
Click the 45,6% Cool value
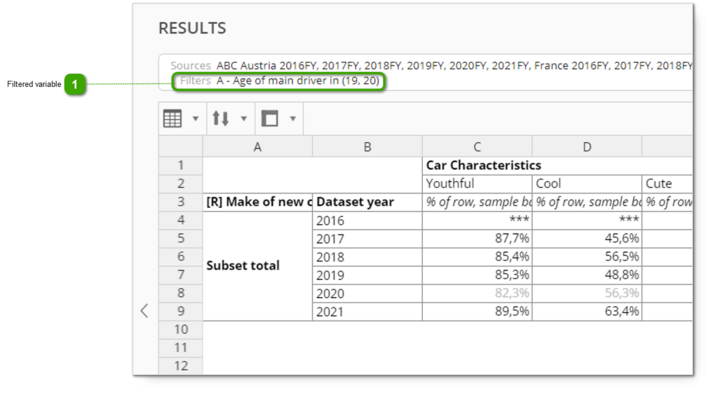click(587, 238)
